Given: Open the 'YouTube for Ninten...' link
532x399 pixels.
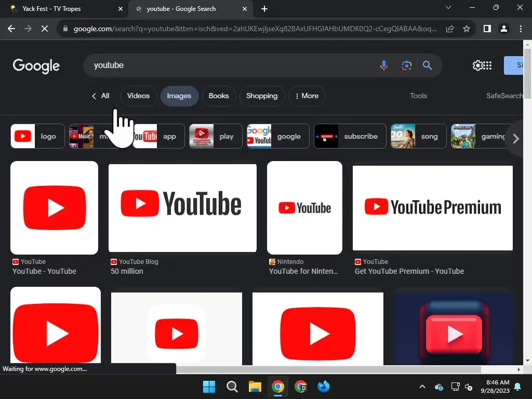Looking at the screenshot, I should click(303, 271).
